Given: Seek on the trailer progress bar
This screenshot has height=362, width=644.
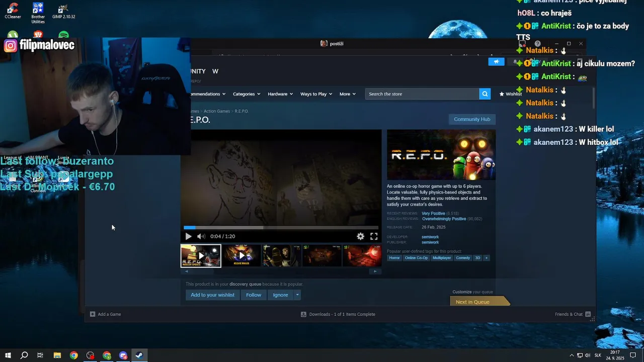Looking at the screenshot, I should tap(281, 228).
